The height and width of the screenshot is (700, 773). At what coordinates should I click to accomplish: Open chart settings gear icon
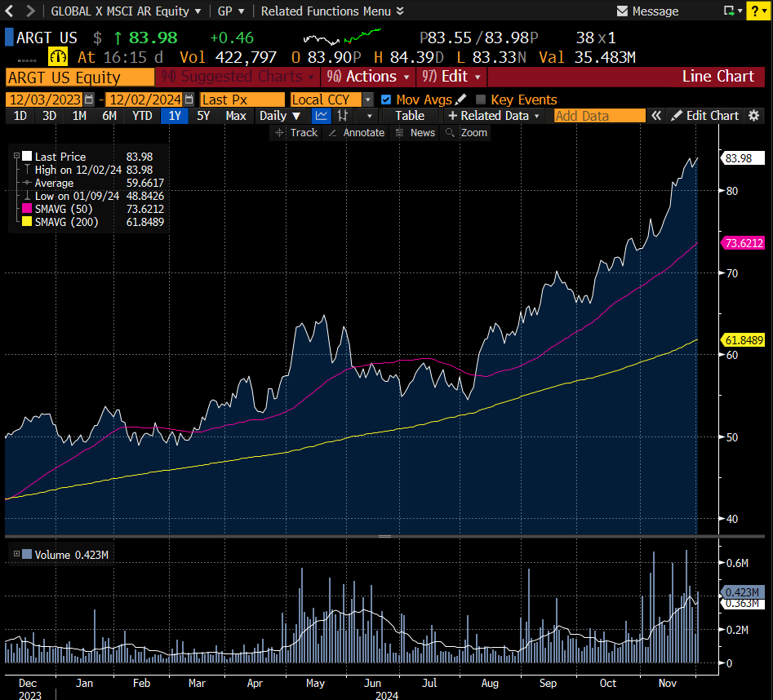[x=753, y=116]
